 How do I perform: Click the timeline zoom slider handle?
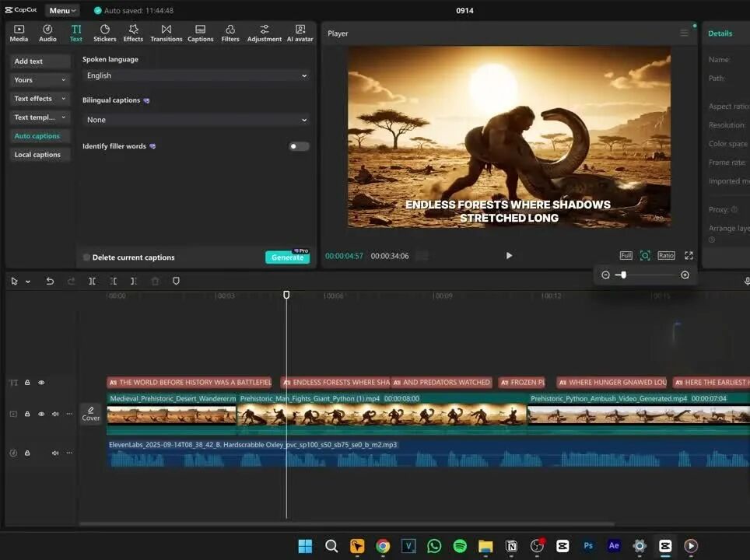623,275
